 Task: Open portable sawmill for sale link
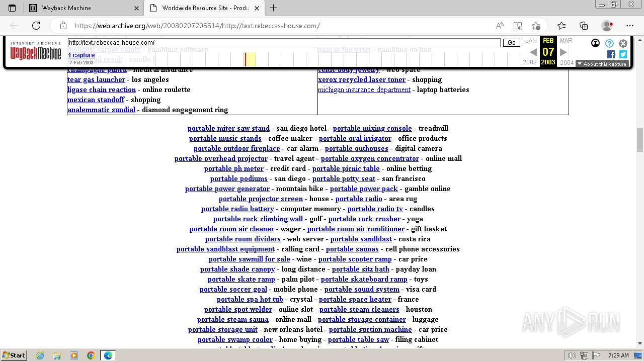pyautogui.click(x=250, y=259)
